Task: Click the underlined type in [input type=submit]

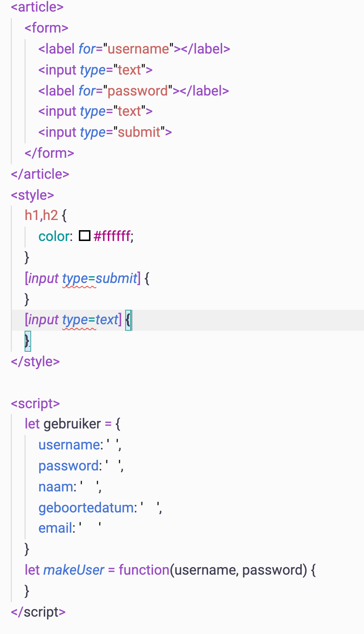Action: click(75, 278)
